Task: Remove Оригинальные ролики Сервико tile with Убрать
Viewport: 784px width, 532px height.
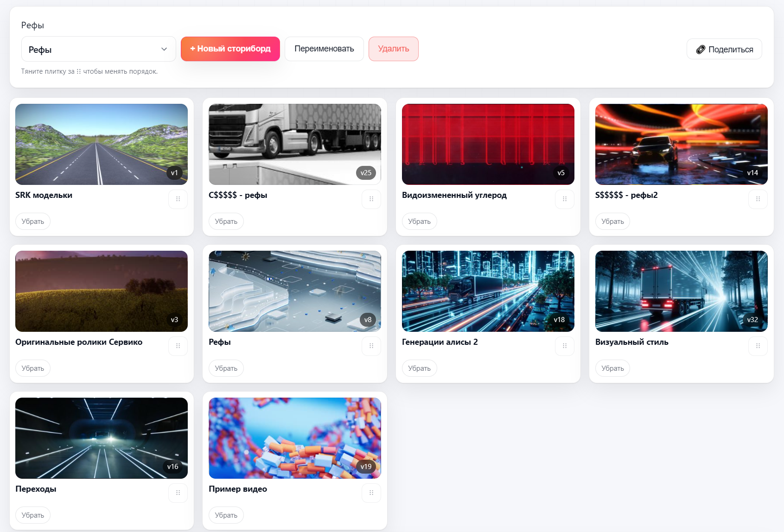Action: [x=33, y=368]
